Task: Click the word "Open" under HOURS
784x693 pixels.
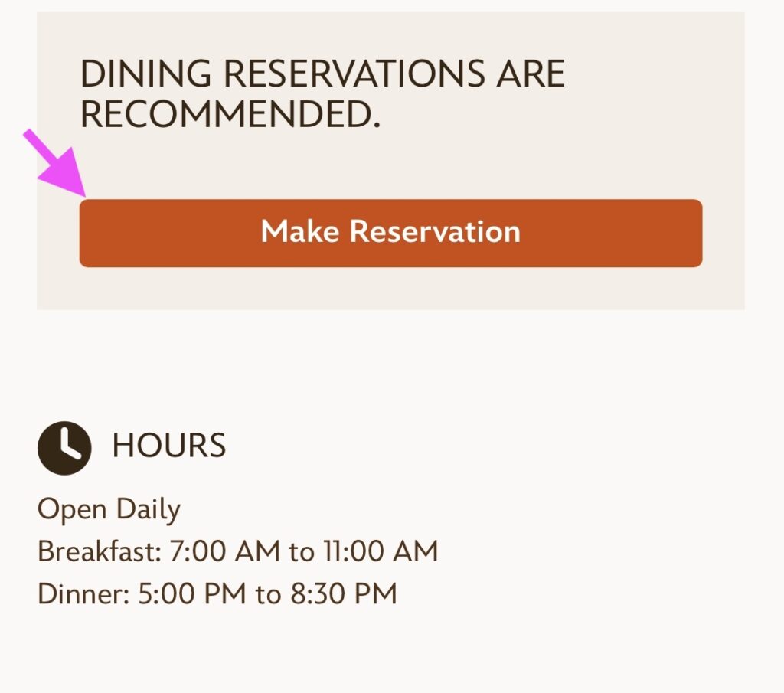Action: click(72, 510)
